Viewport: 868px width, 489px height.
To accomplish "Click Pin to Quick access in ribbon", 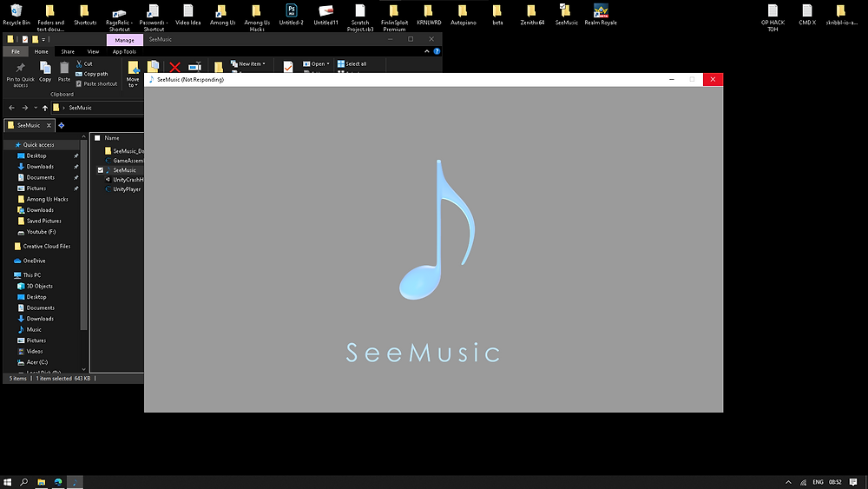I will (21, 75).
